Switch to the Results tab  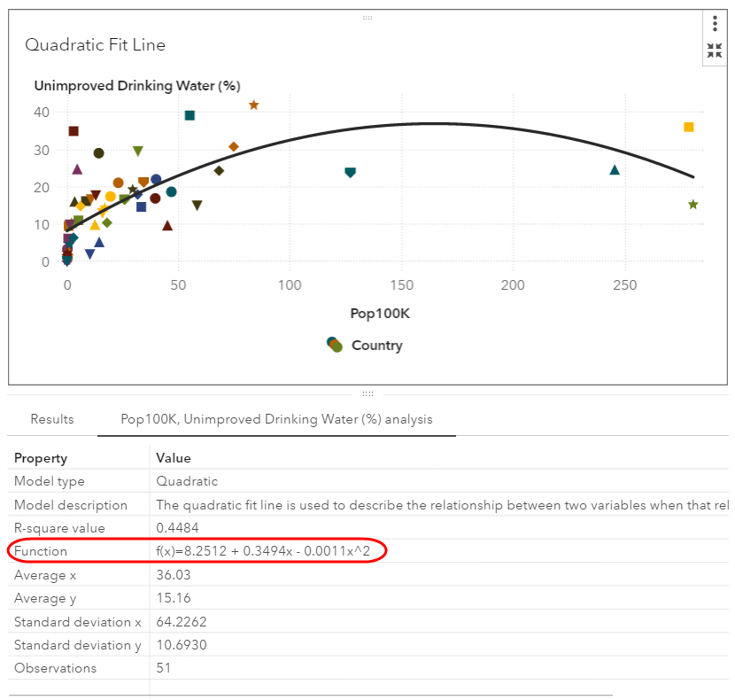[52, 419]
